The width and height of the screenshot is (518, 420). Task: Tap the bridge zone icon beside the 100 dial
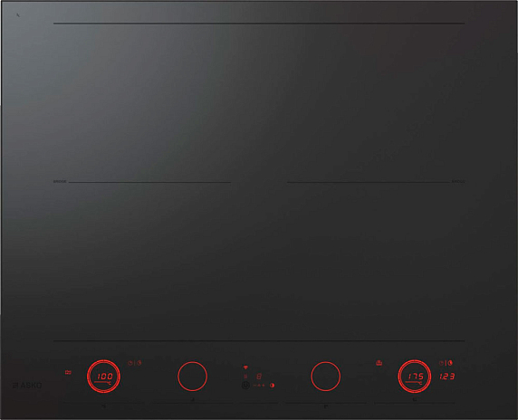point(68,372)
